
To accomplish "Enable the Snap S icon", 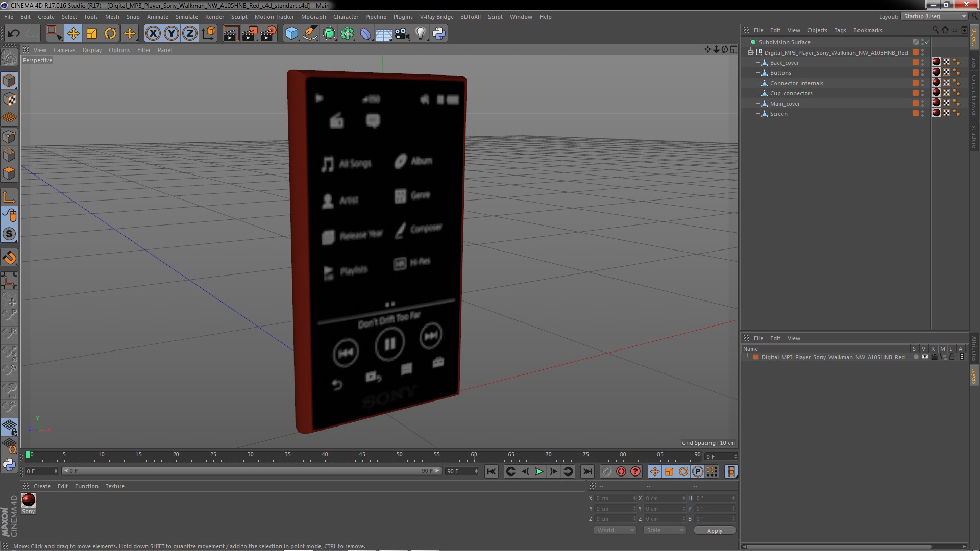I will point(9,234).
